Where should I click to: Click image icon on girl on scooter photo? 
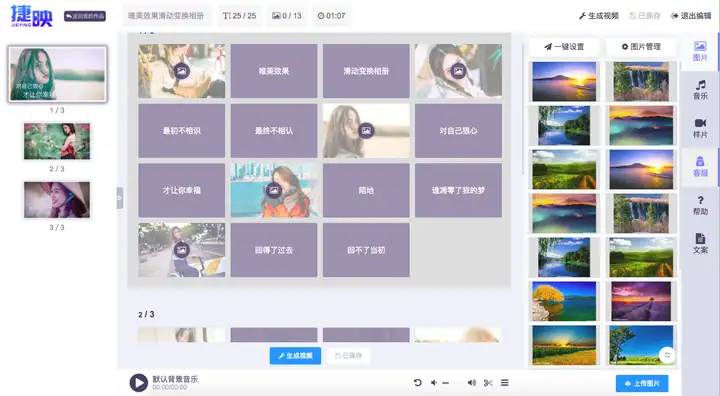(182, 250)
